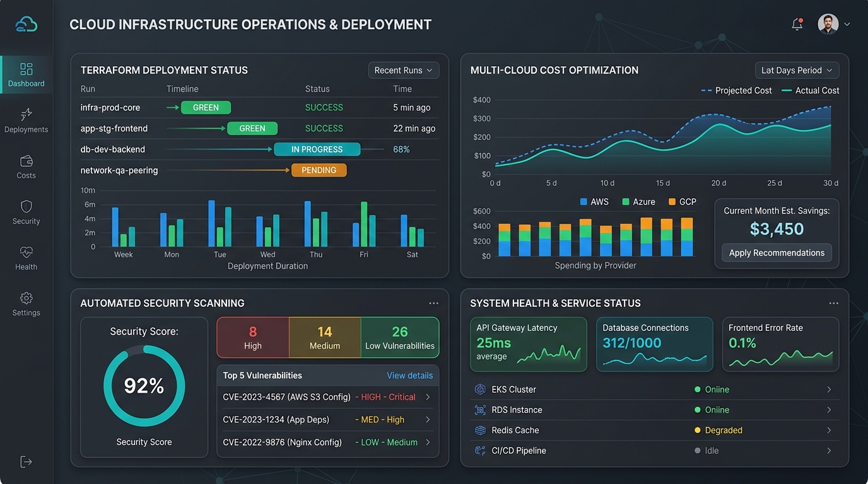Open the Lat Days Period dropdown
This screenshot has height=484, width=868.
coord(797,71)
